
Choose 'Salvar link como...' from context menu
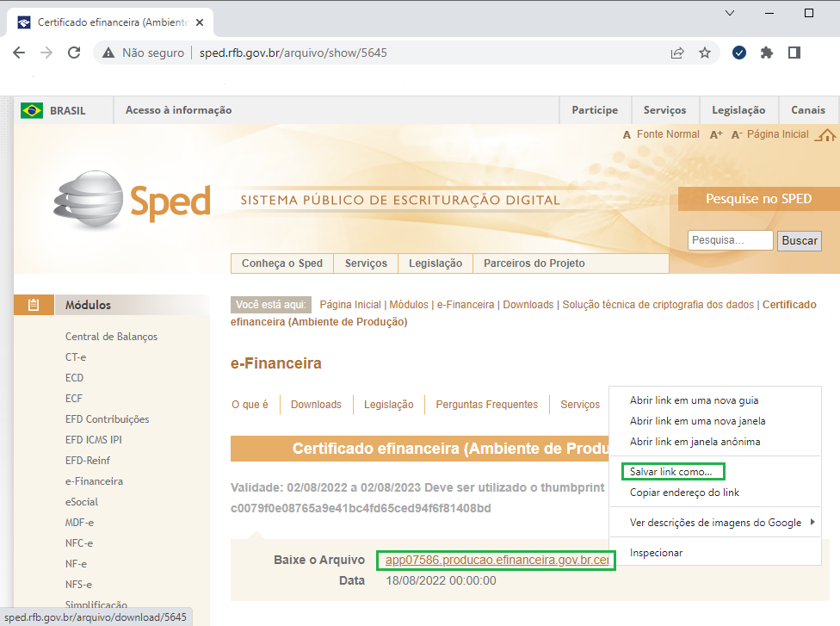tap(714, 472)
